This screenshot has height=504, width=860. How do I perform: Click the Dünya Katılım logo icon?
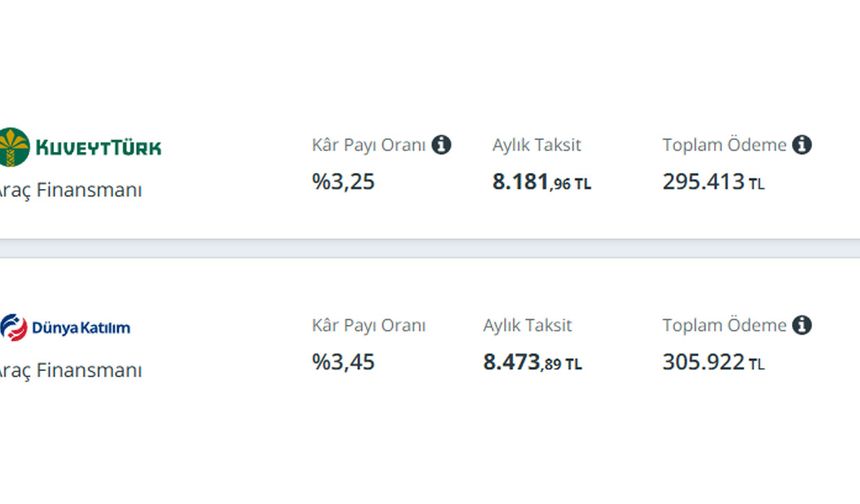click(x=14, y=327)
